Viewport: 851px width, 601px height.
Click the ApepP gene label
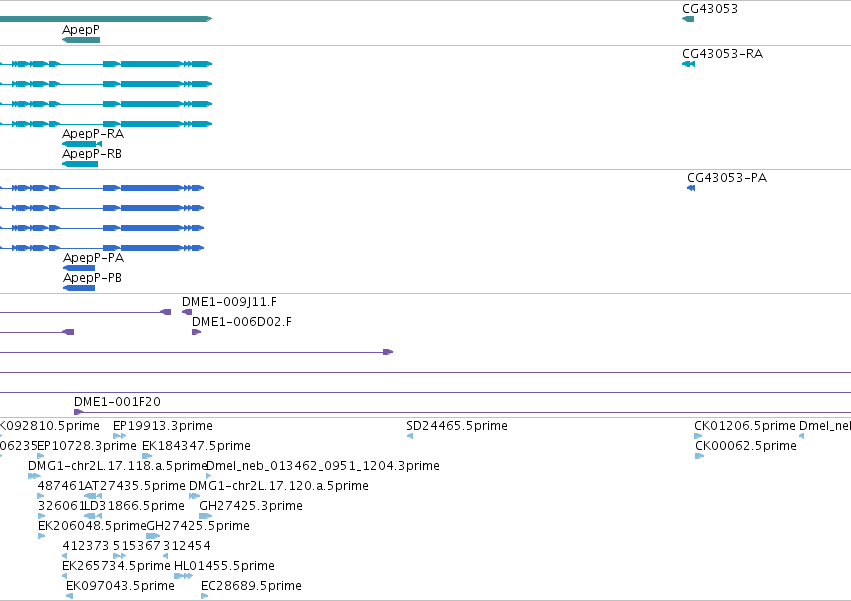click(x=81, y=30)
